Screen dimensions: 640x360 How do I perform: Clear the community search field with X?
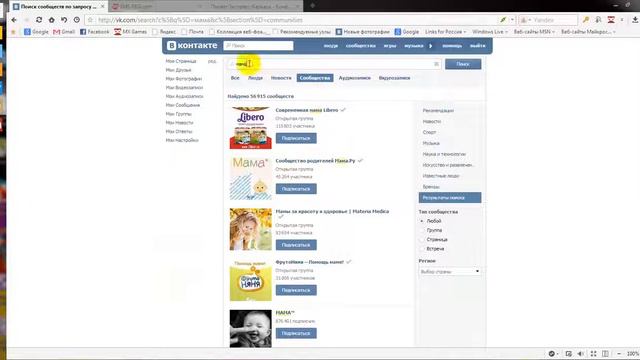(436, 64)
